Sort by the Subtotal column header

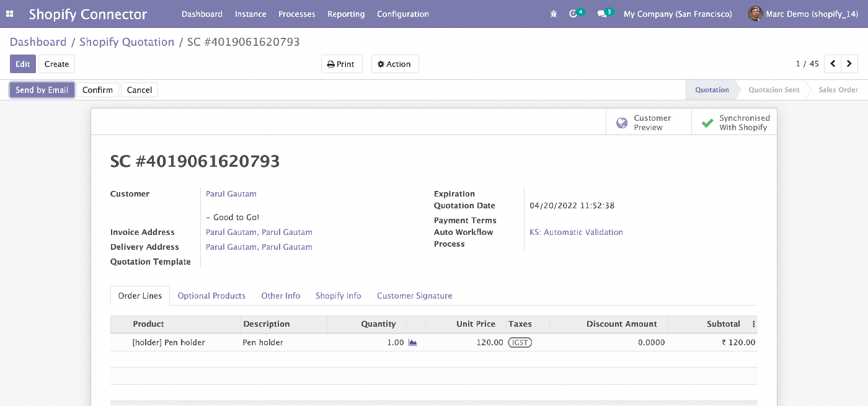pyautogui.click(x=709, y=324)
